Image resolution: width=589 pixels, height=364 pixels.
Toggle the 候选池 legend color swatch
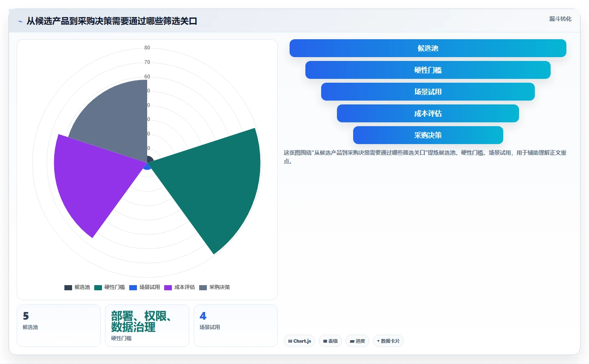click(x=68, y=287)
